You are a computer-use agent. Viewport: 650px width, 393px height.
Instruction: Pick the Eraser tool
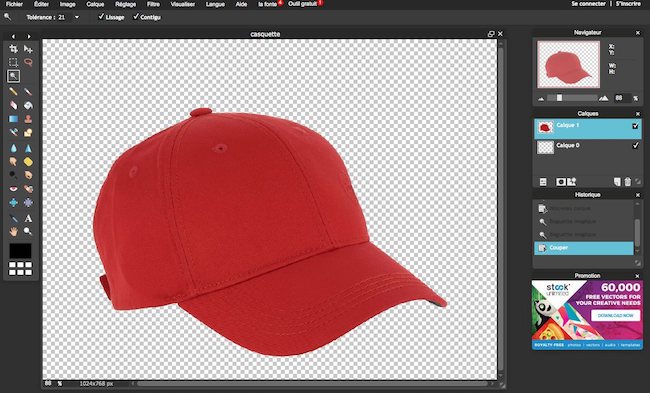[14, 105]
